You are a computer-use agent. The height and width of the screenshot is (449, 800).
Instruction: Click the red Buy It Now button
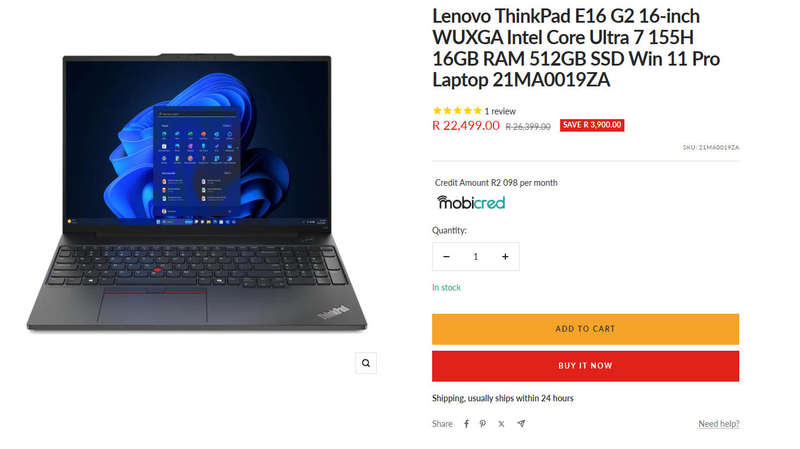[x=585, y=366]
